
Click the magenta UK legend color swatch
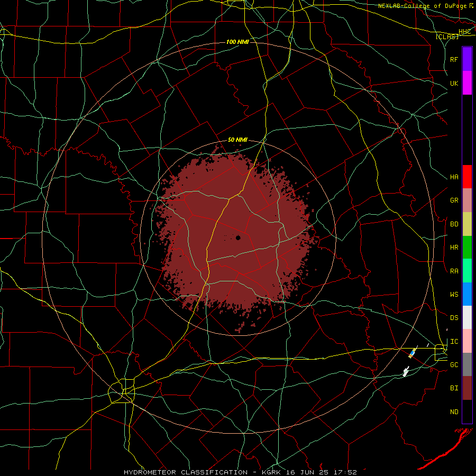point(467,83)
